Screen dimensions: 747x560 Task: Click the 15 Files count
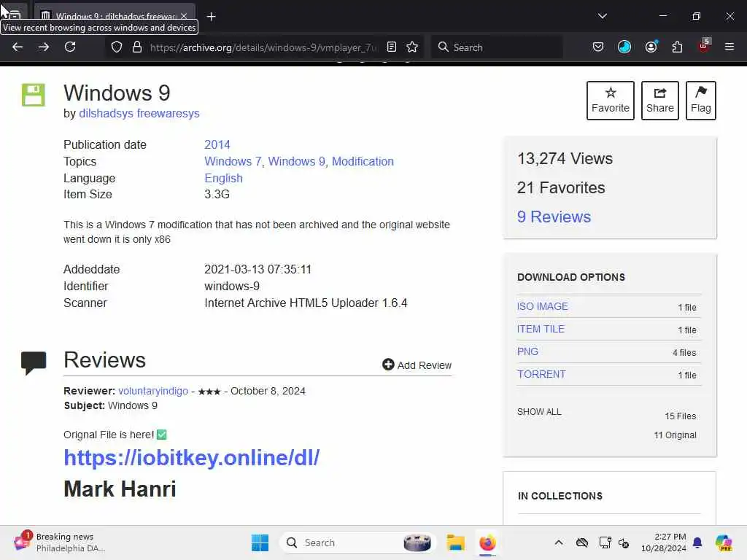(681, 416)
